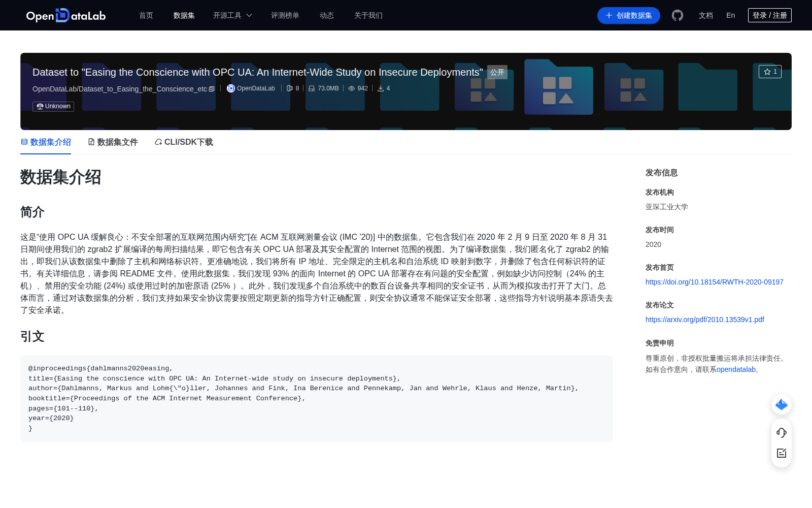Switch to CLI/SDK下载 tab
This screenshot has width=812, height=508.
184,142
